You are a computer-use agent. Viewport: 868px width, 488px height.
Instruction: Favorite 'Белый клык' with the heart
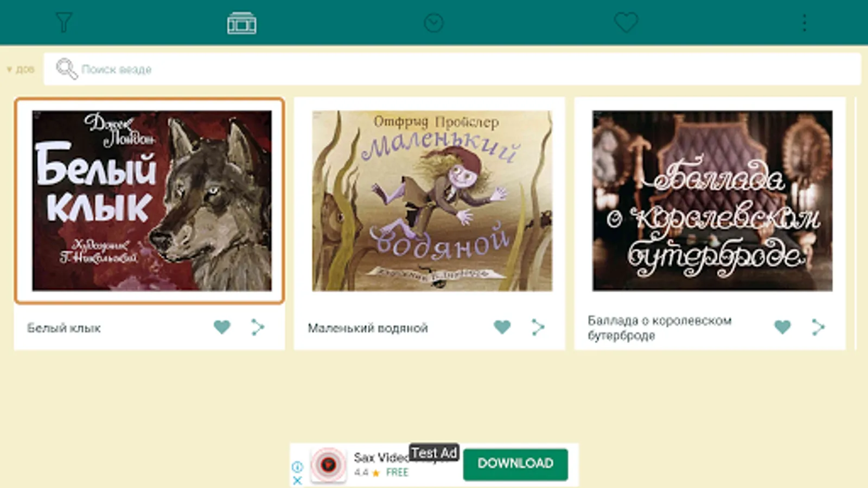[222, 327]
